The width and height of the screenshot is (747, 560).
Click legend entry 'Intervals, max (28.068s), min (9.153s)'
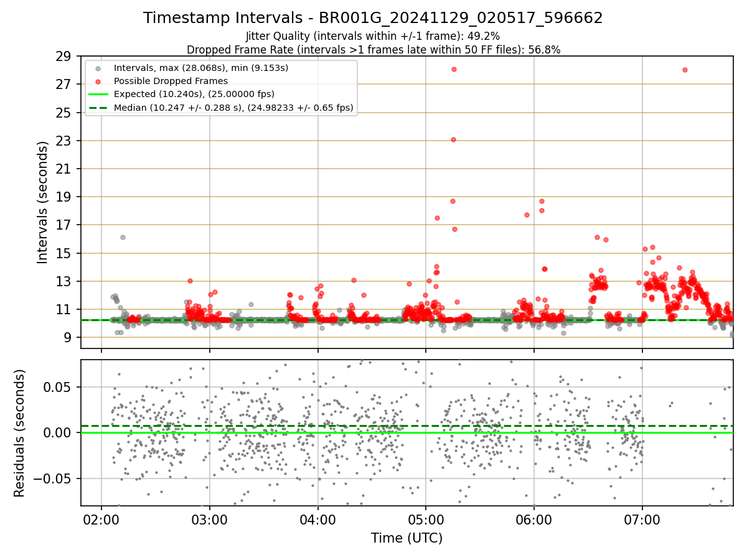coord(201,67)
